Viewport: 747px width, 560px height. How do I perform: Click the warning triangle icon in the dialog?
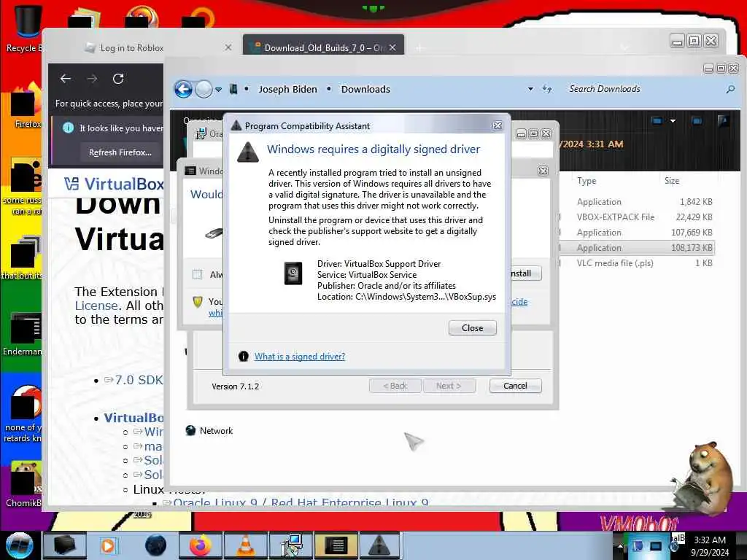pos(248,152)
